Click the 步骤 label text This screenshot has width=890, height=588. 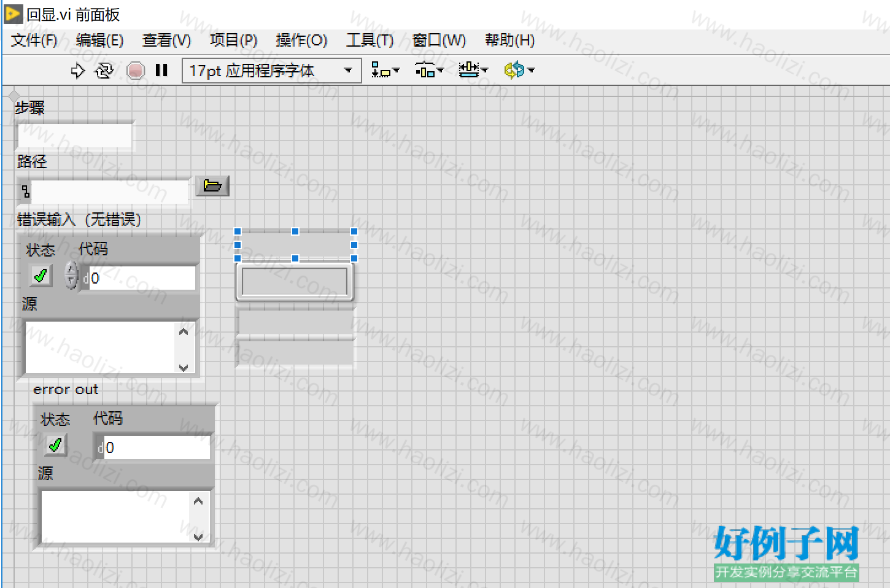click(29, 107)
